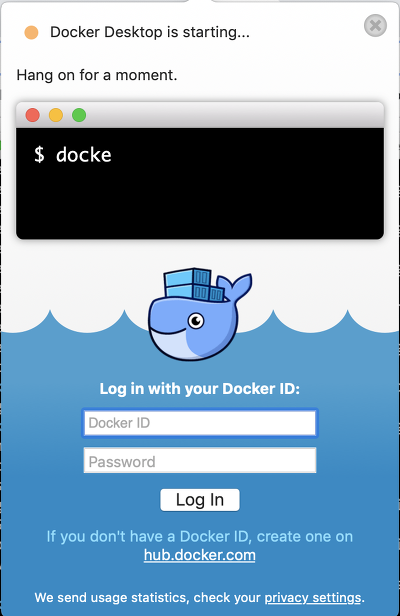
Task: Focus the Password input field
Action: (200, 460)
